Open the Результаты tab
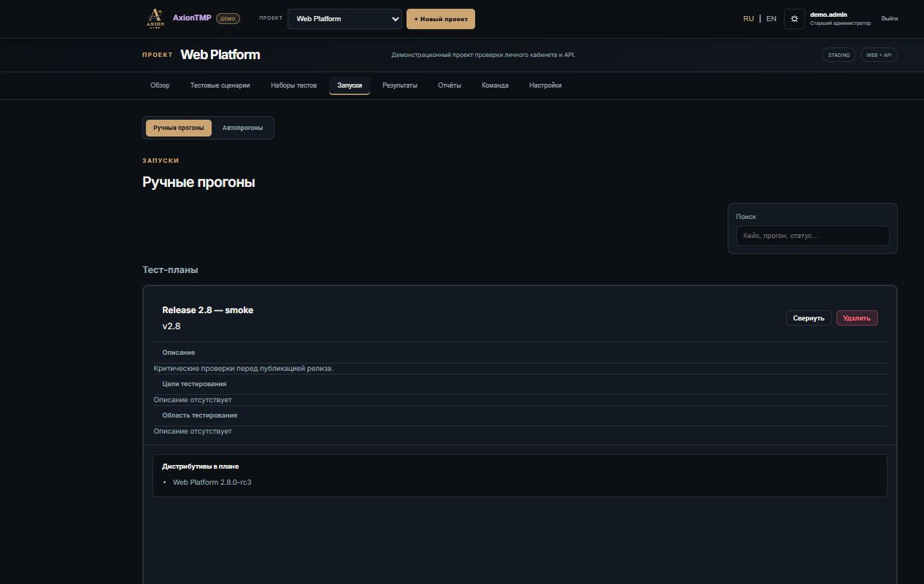Image resolution: width=924 pixels, height=584 pixels. (x=400, y=85)
